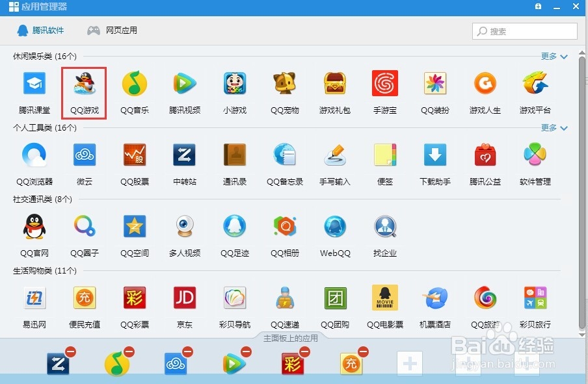
Task: Click the 搜索 search field
Action: pos(525,31)
